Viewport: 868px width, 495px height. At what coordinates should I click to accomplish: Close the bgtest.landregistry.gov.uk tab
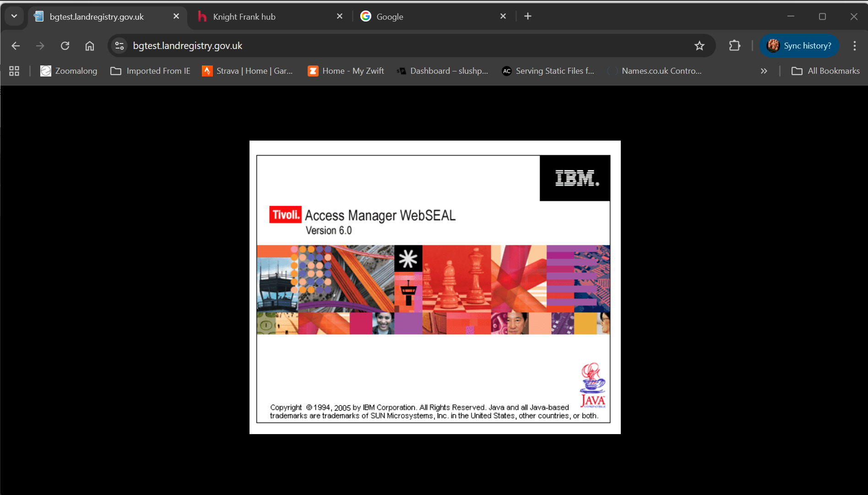[176, 16]
